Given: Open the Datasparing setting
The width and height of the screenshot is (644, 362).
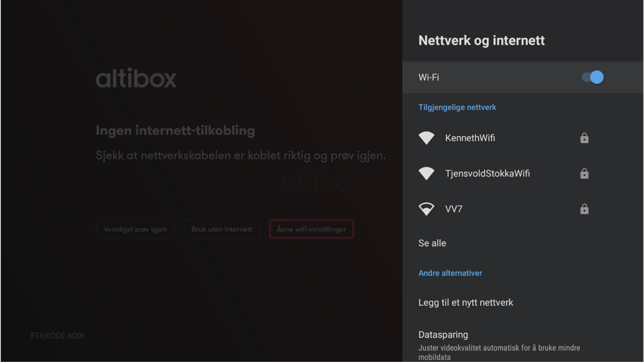Looking at the screenshot, I should click(x=443, y=335).
